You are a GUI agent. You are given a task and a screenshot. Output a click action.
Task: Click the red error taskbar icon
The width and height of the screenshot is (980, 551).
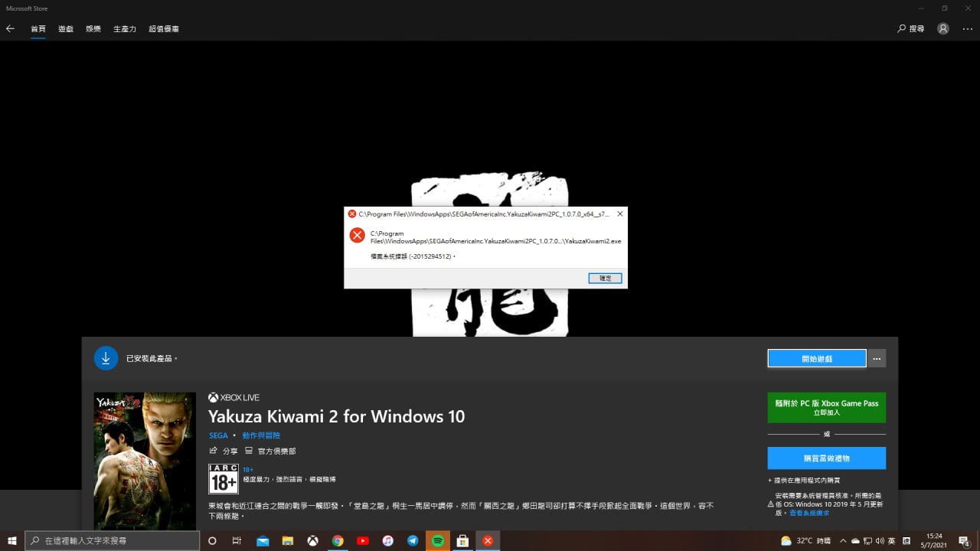pos(488,540)
